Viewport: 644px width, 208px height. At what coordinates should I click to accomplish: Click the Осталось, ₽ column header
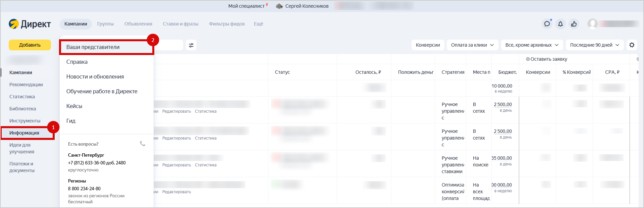pyautogui.click(x=368, y=72)
